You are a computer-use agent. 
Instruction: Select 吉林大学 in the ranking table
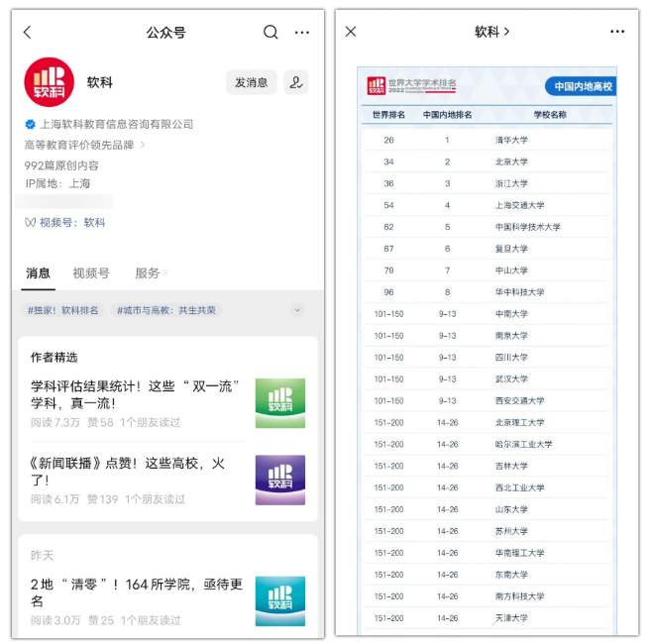[511, 466]
